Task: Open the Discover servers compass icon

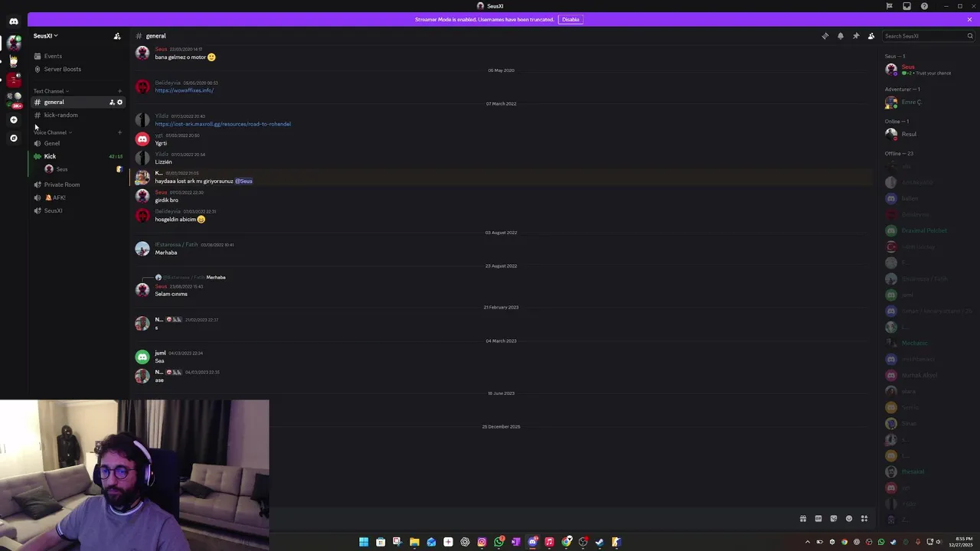Action: coord(13,138)
